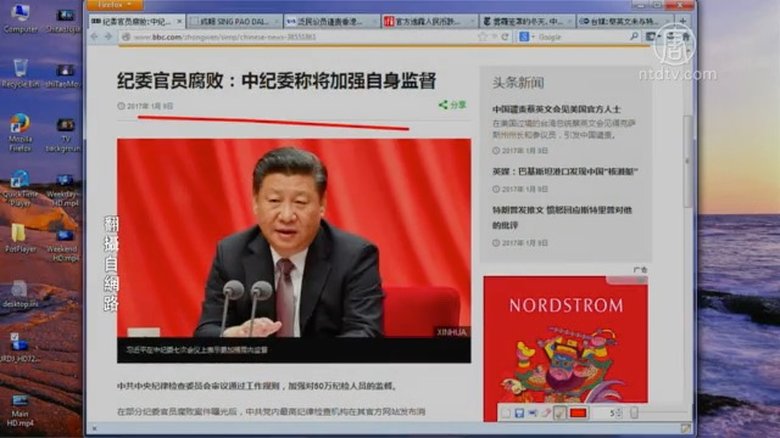Open headline about Tsai Ing-wen meeting US officials
Viewport: 780px width, 438px height.
556,109
